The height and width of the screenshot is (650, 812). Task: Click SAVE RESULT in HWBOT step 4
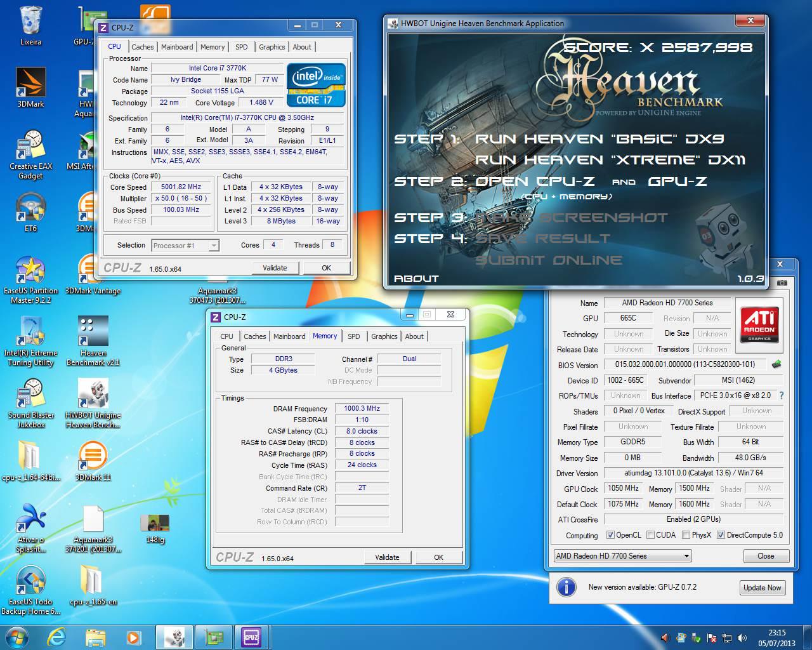pos(542,239)
